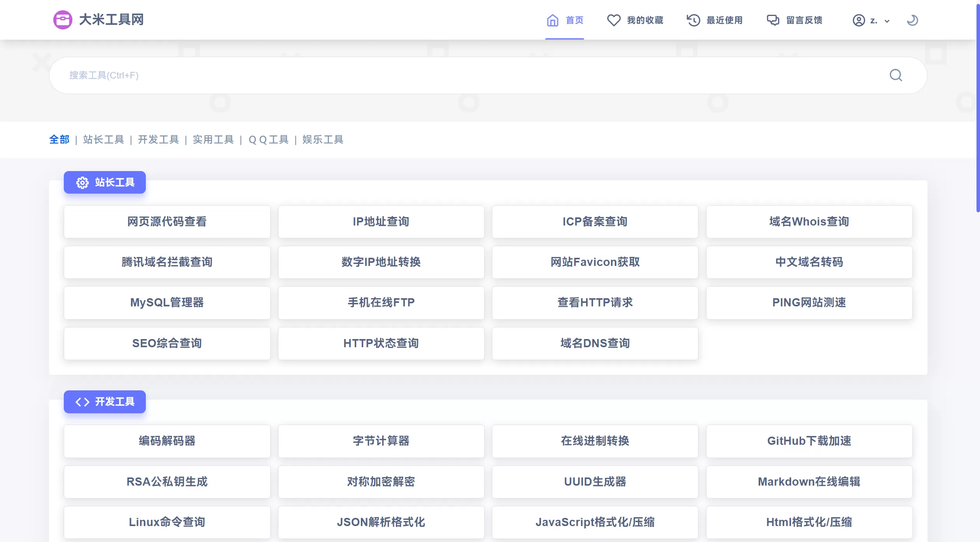The width and height of the screenshot is (980, 542).
Task: Focus the 搜索工具 search input field
Action: click(x=467, y=75)
